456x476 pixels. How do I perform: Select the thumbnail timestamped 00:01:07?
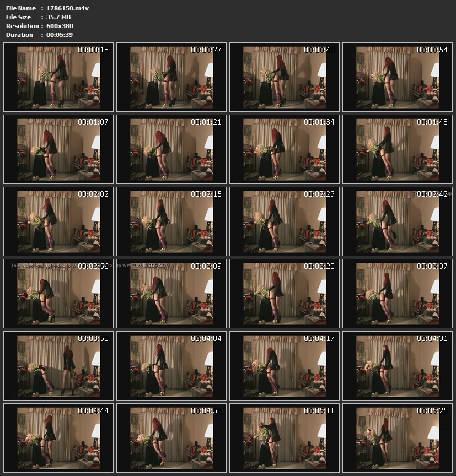point(58,149)
